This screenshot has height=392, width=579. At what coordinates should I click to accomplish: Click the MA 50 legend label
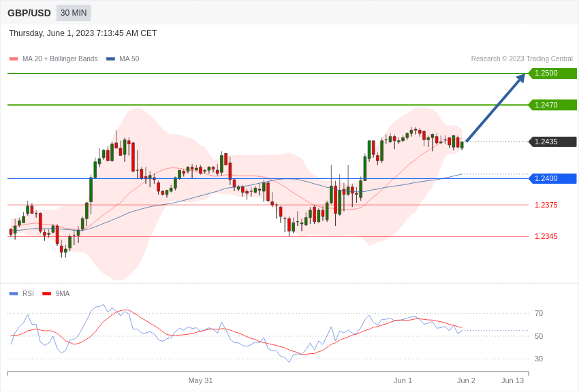[129, 59]
